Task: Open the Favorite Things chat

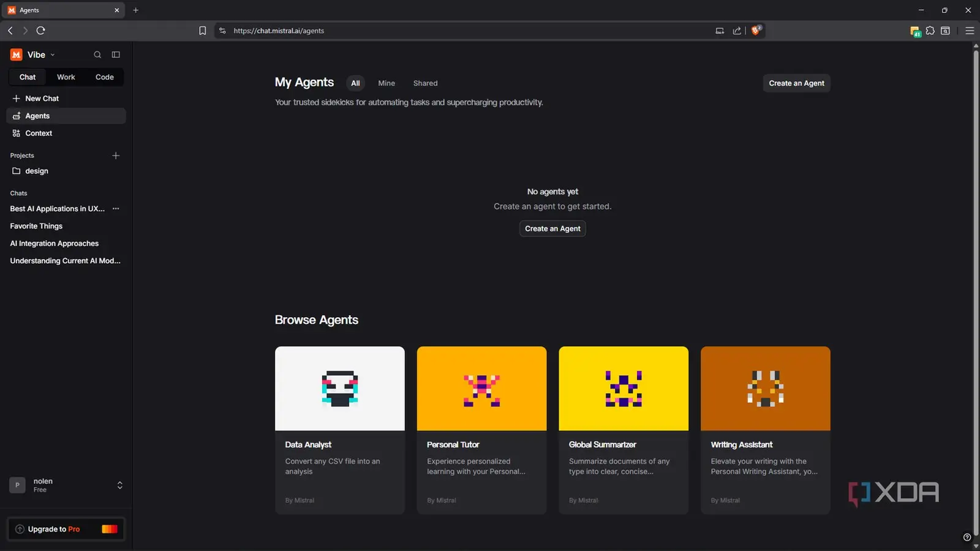Action: pyautogui.click(x=36, y=226)
